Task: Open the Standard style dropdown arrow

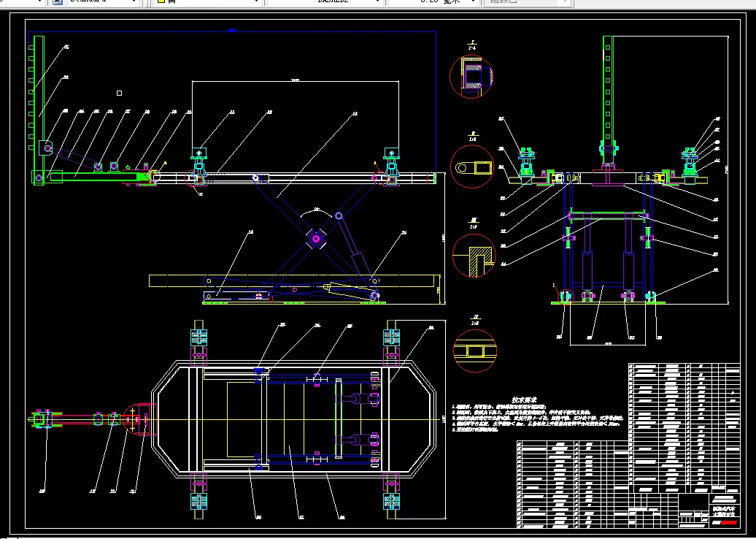Action: point(133,1)
